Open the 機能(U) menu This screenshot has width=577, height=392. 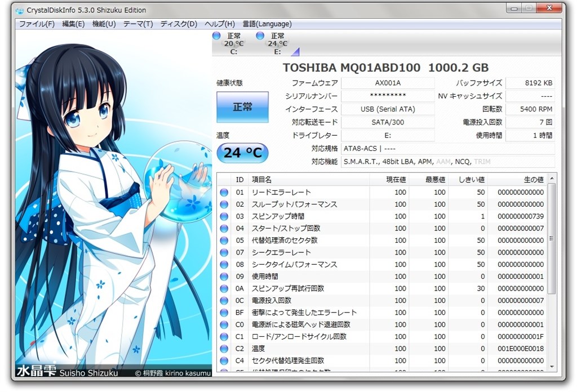pos(104,24)
